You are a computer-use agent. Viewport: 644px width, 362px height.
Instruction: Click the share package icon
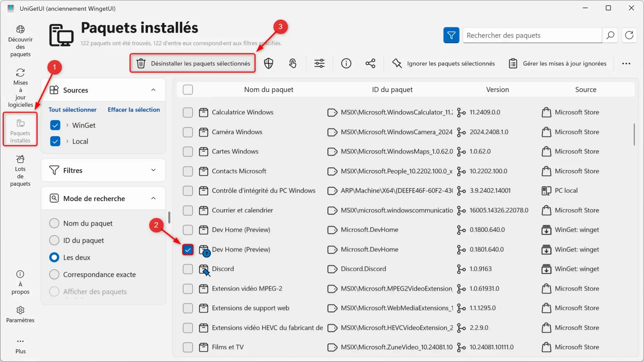pos(370,63)
